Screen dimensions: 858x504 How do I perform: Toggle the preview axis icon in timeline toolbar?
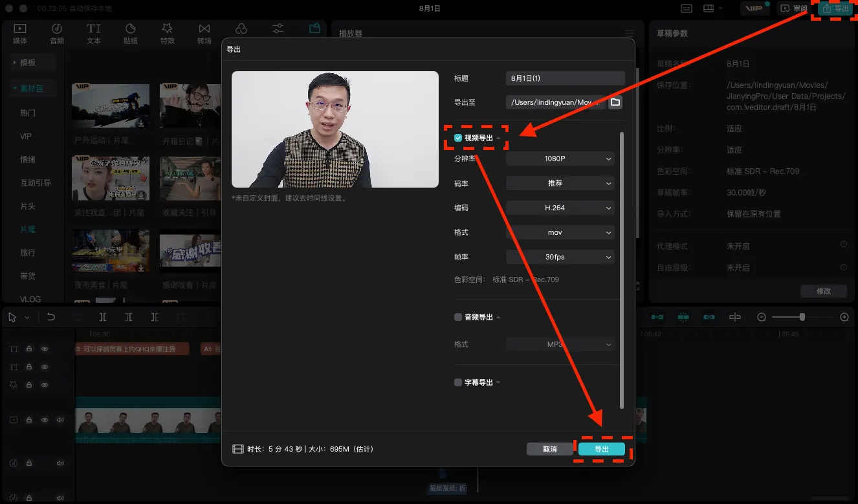(x=734, y=317)
